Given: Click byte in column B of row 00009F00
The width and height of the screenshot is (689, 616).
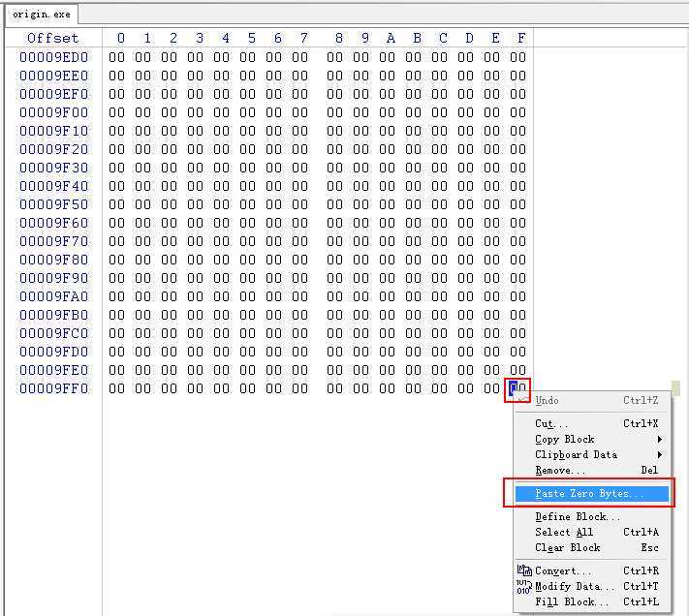Looking at the screenshot, I should point(414,112).
